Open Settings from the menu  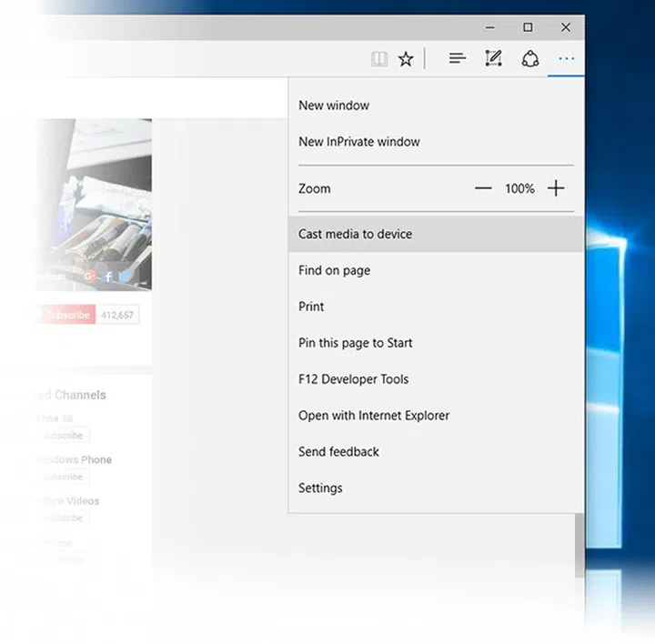point(320,488)
